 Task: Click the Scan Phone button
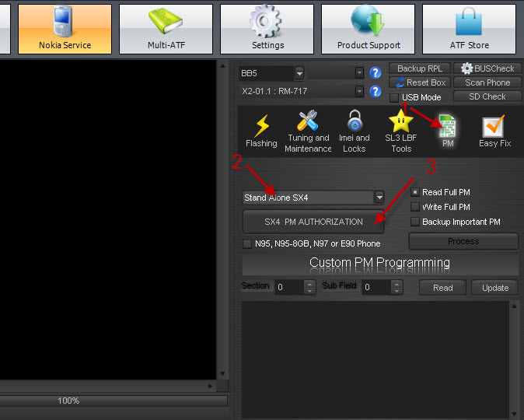(487, 82)
